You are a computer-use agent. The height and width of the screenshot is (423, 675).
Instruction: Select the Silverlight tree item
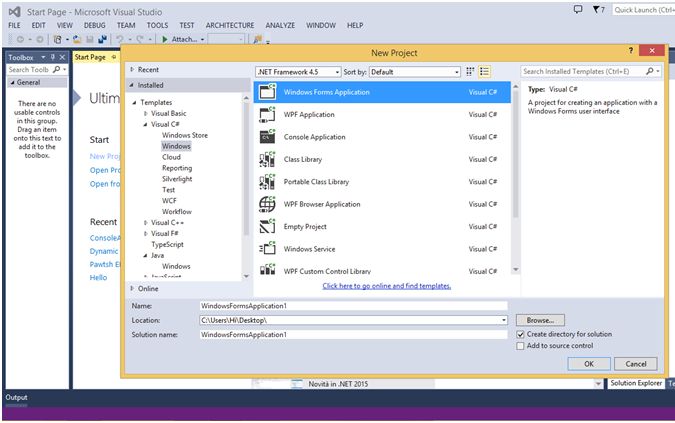pyautogui.click(x=177, y=179)
